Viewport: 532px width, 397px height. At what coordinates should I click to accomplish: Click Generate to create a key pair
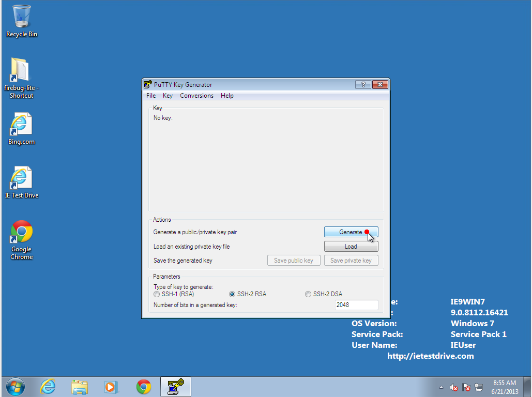tap(351, 232)
